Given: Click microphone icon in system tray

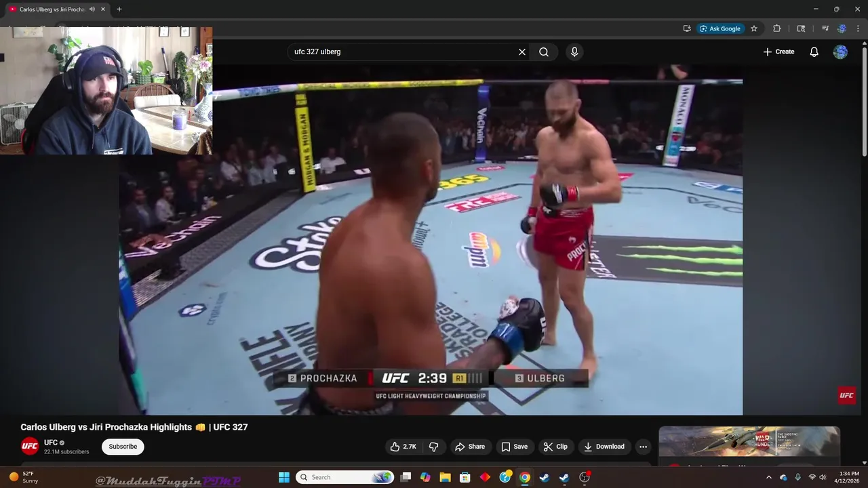Looking at the screenshot, I should [x=797, y=477].
